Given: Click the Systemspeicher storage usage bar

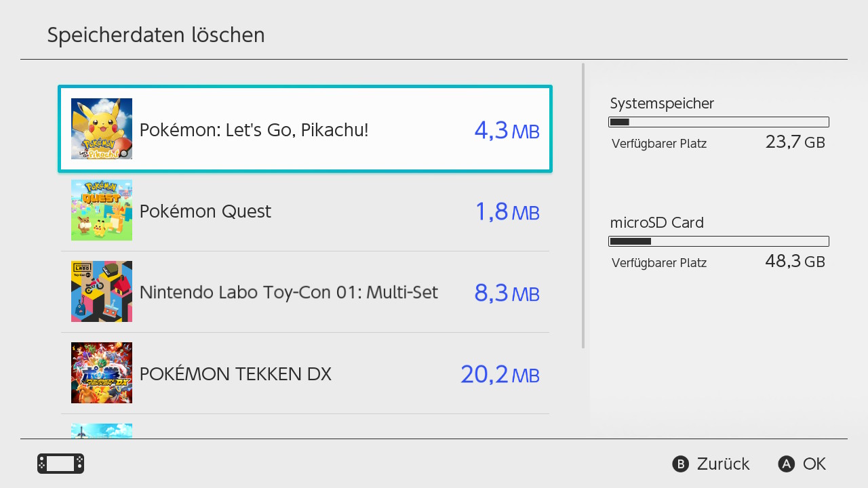Looking at the screenshot, I should [x=719, y=122].
